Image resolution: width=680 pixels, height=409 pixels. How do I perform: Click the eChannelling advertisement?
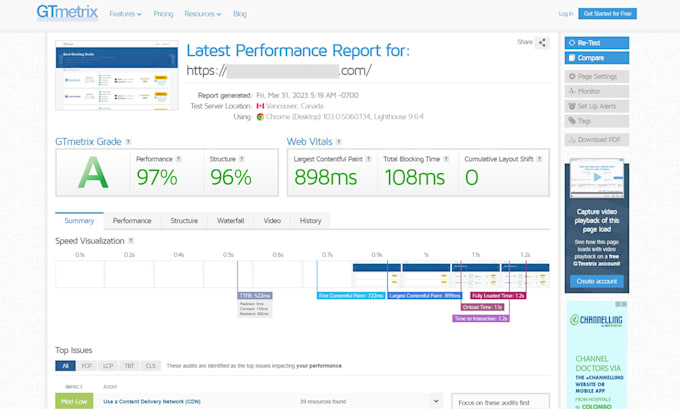click(597, 355)
